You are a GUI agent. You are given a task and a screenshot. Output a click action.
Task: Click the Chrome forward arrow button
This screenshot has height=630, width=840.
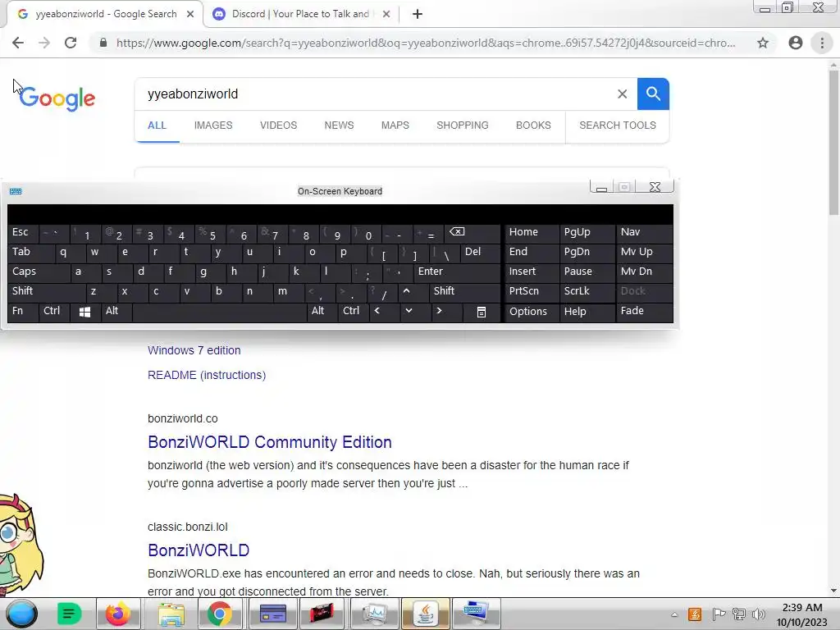[44, 43]
